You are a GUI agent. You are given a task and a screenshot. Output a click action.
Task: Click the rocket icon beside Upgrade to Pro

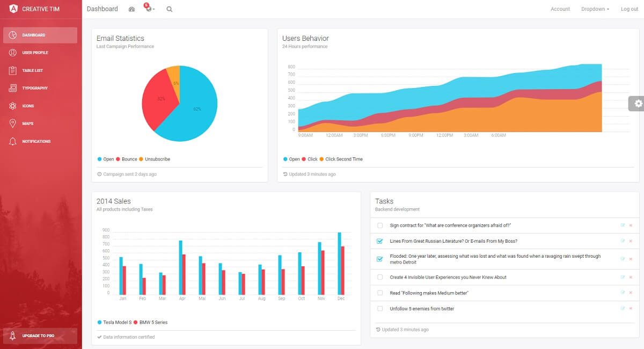pyautogui.click(x=13, y=336)
